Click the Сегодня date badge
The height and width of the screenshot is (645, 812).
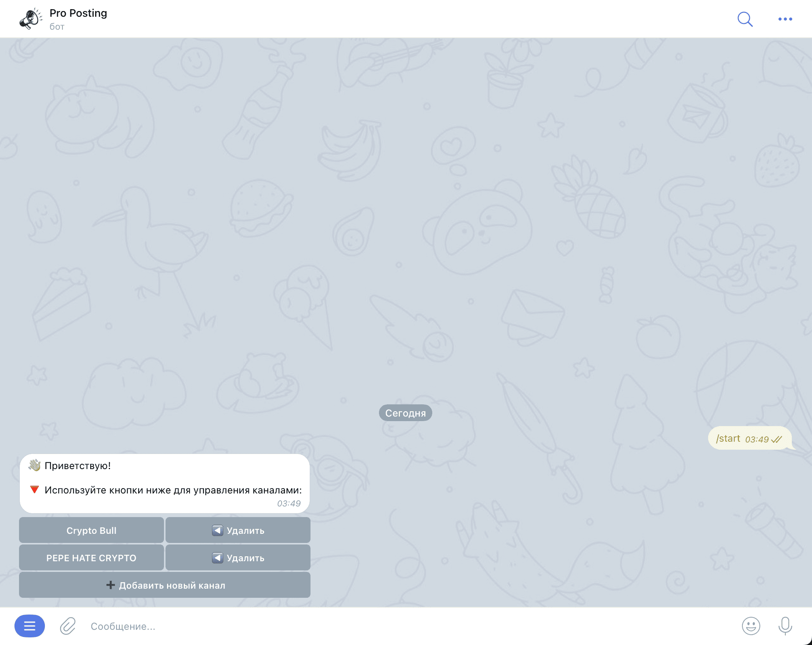pos(405,413)
